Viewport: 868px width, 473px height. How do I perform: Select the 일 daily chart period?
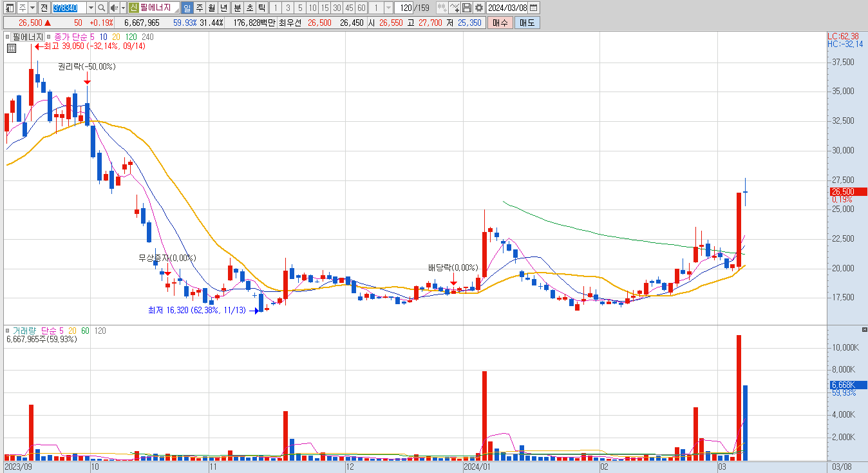(x=187, y=8)
